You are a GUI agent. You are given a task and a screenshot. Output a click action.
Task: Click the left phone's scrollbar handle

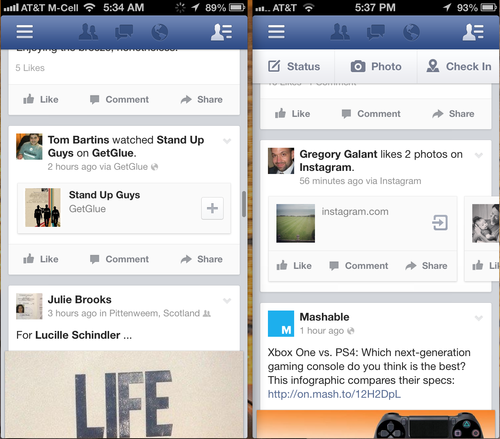click(x=244, y=204)
